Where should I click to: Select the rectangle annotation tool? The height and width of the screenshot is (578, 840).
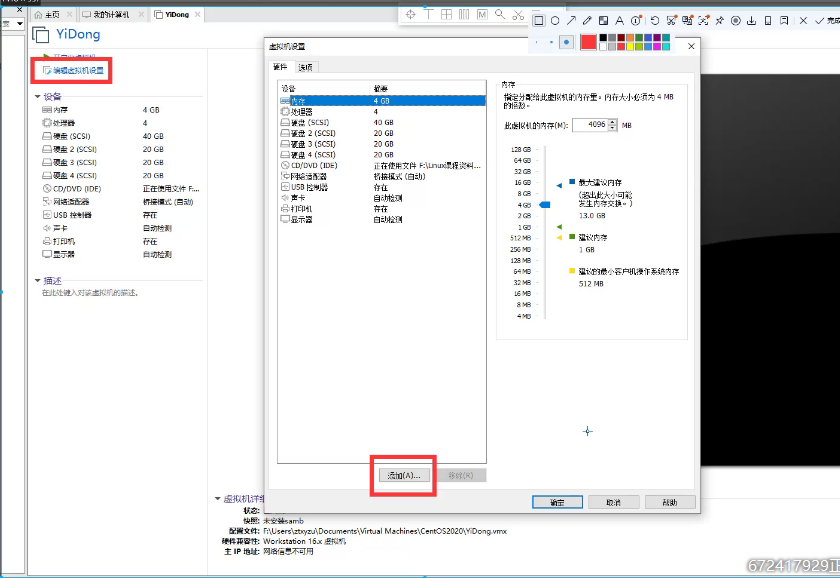[x=539, y=21]
